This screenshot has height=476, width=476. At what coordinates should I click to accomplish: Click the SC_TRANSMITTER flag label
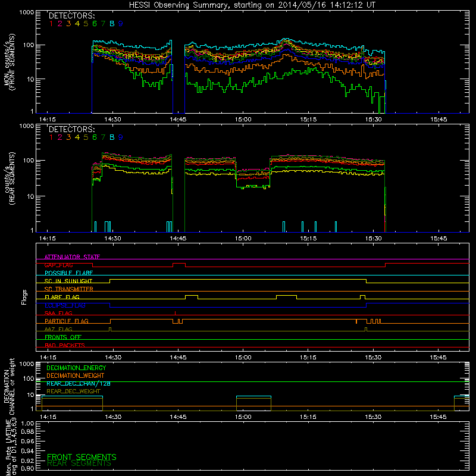point(69,289)
